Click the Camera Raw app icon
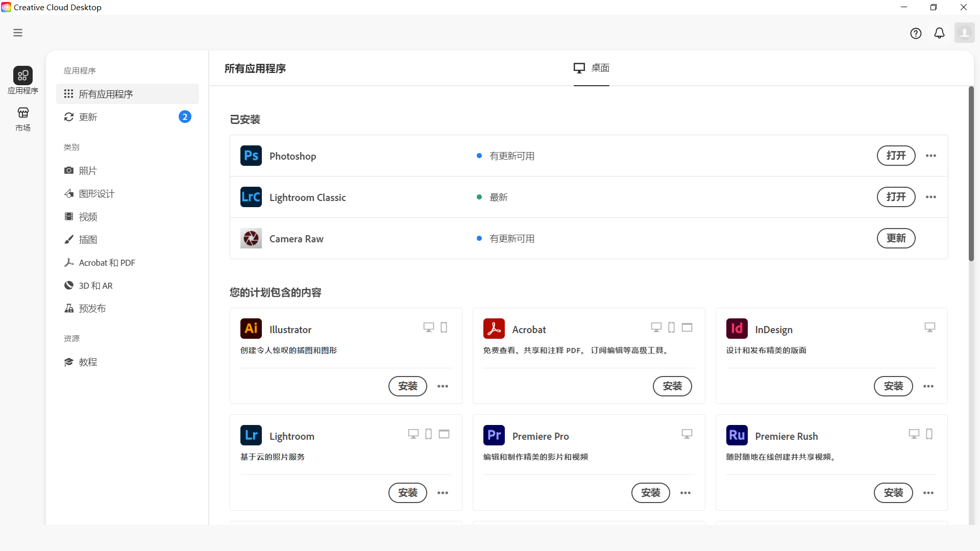980x551 pixels. (x=251, y=238)
